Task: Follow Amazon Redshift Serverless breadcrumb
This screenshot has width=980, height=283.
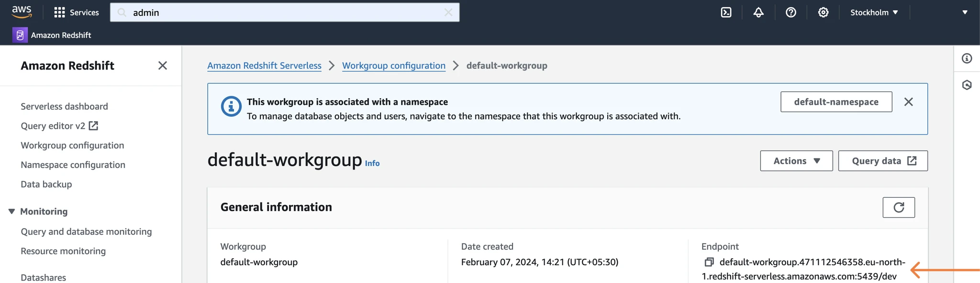Action: tap(264, 66)
